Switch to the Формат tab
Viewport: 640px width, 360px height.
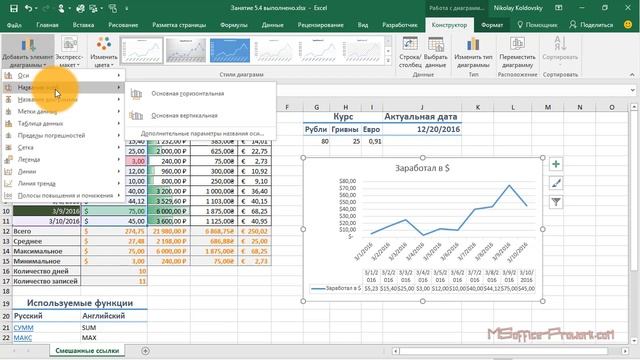point(492,25)
